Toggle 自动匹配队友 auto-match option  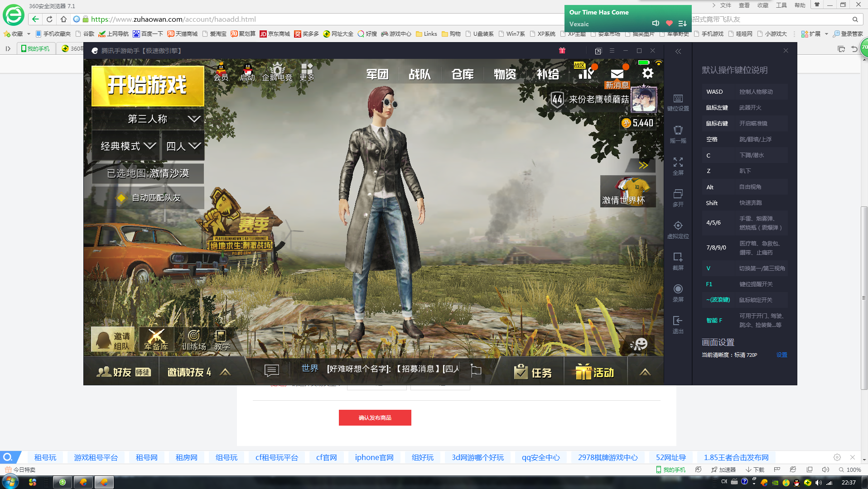click(x=148, y=198)
